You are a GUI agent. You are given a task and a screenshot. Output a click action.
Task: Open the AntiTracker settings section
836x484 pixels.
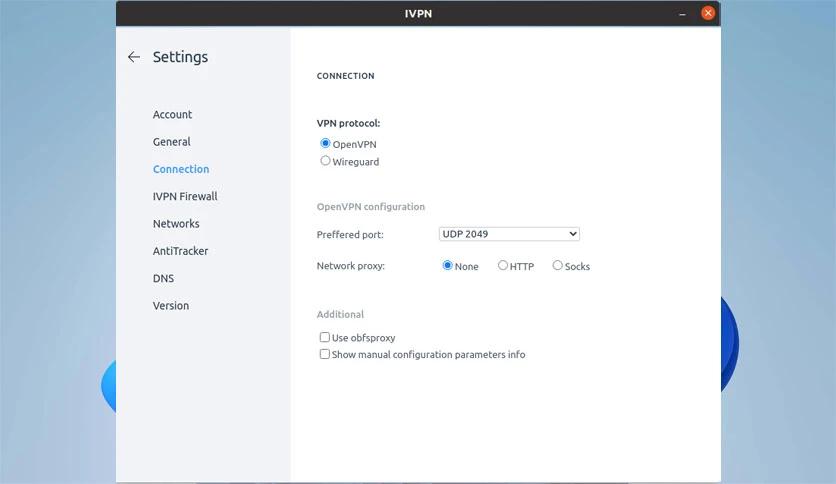[180, 251]
